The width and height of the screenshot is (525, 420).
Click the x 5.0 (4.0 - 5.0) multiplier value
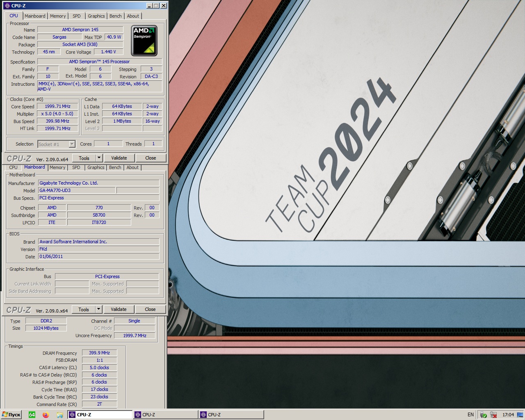[58, 114]
